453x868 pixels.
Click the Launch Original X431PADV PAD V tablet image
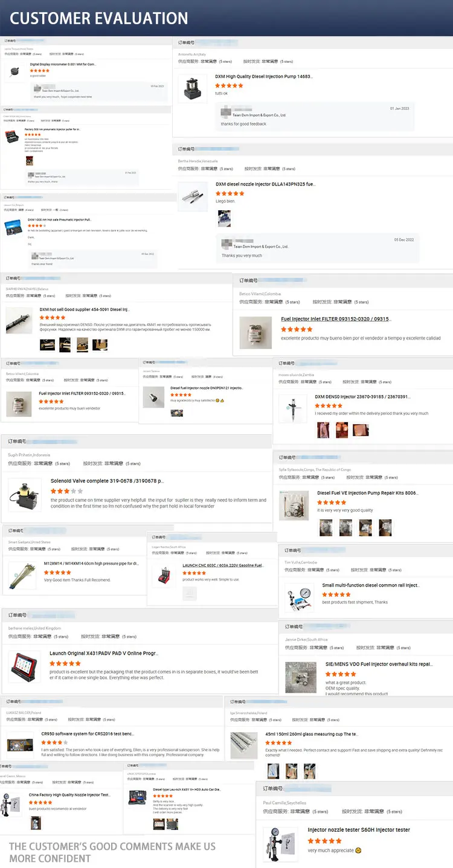(x=24, y=666)
